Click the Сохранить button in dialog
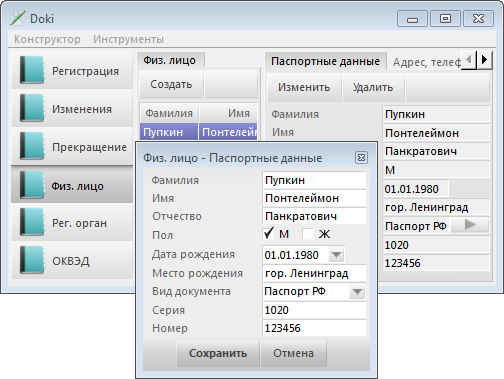This screenshot has height=379, width=504. (218, 353)
